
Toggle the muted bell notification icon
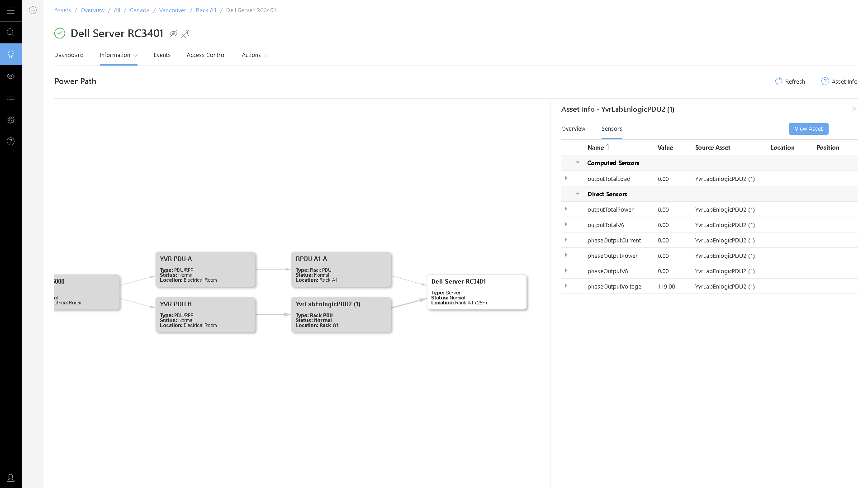click(185, 33)
